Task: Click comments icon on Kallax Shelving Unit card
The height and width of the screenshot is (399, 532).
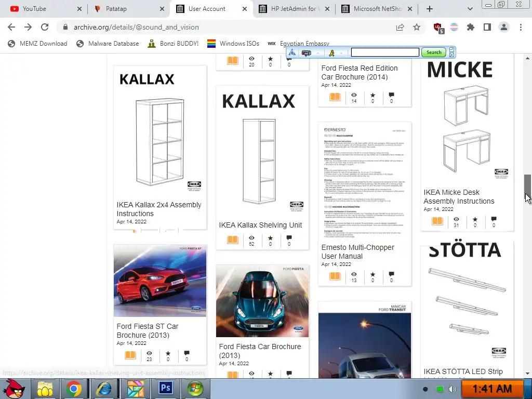Action: pos(289,238)
